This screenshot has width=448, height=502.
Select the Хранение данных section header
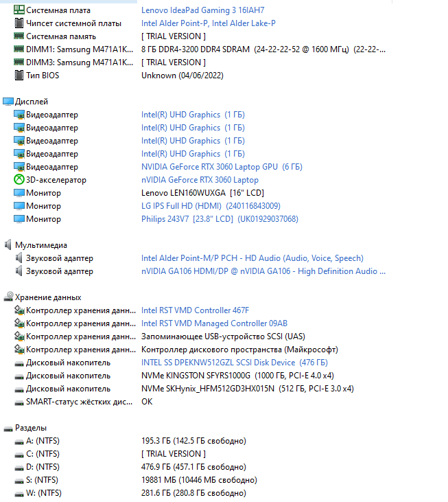coord(48,297)
